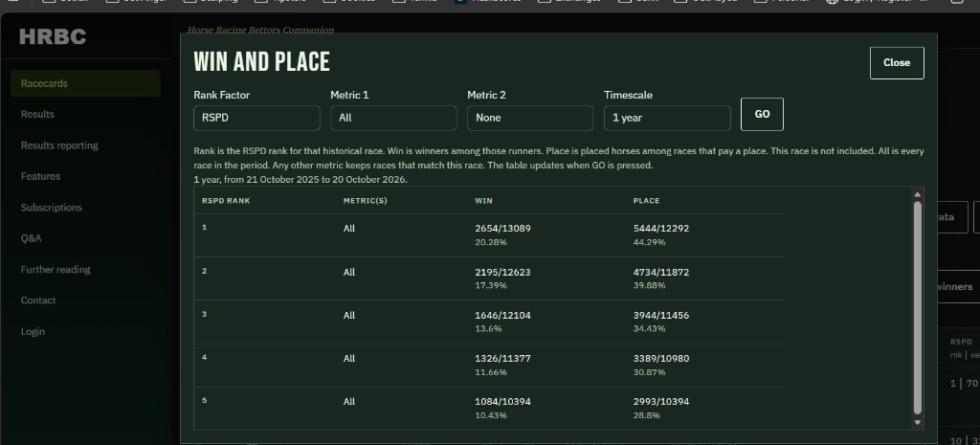Image resolution: width=980 pixels, height=445 pixels.
Task: Click the 20.28% win percentage
Action: pyautogui.click(x=491, y=242)
